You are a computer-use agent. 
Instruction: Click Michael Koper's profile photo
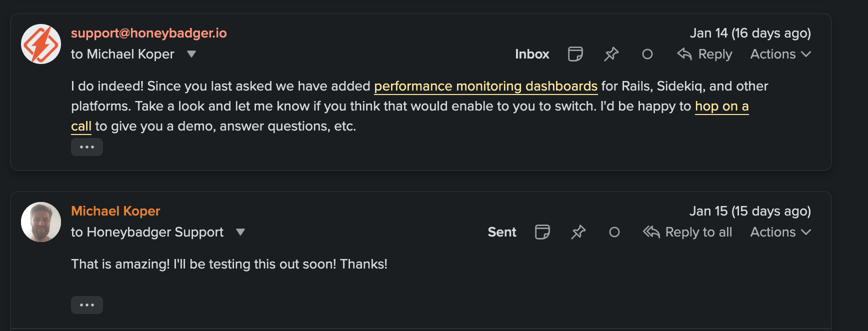(x=41, y=222)
